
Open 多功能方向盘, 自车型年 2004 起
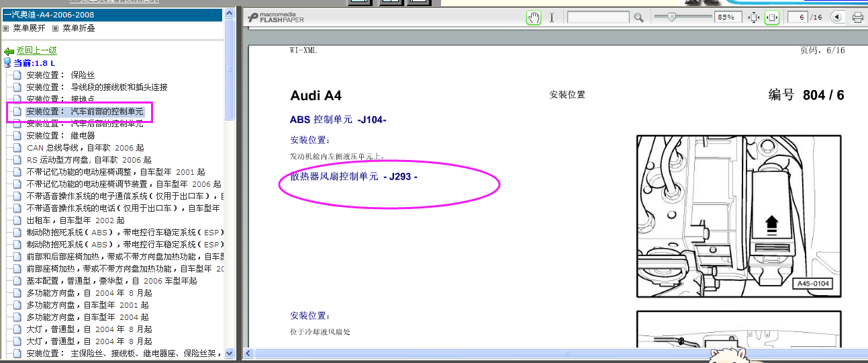coord(88,317)
